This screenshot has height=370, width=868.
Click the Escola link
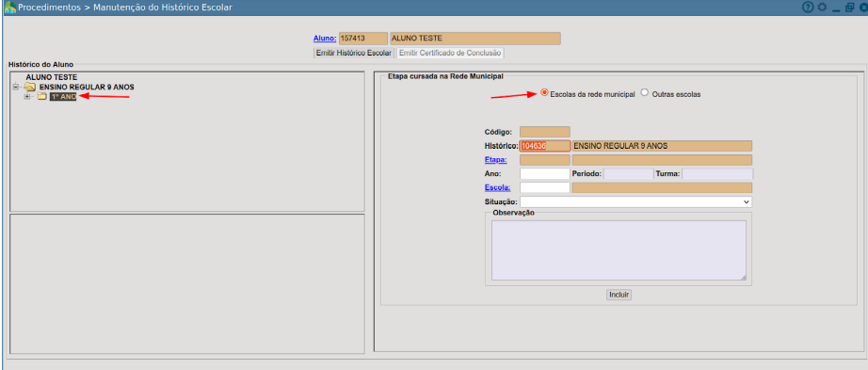[497, 187]
